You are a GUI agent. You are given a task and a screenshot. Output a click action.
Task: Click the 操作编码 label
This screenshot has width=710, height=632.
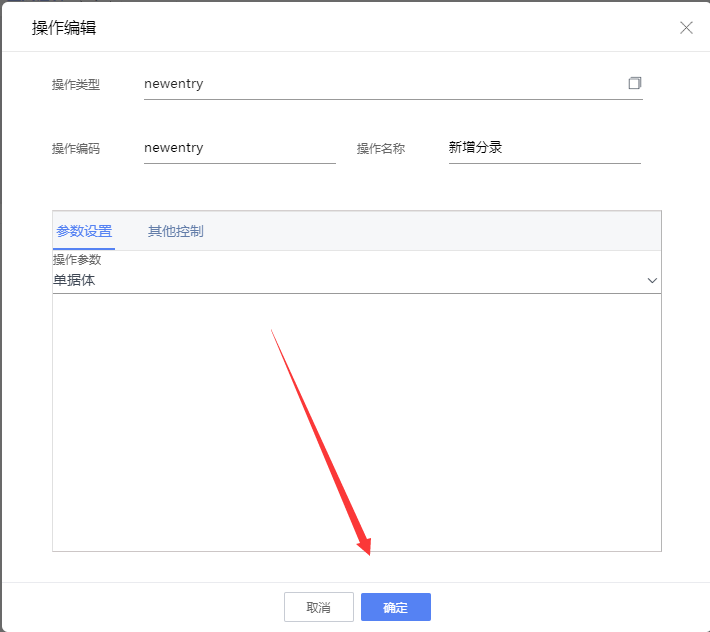76,148
